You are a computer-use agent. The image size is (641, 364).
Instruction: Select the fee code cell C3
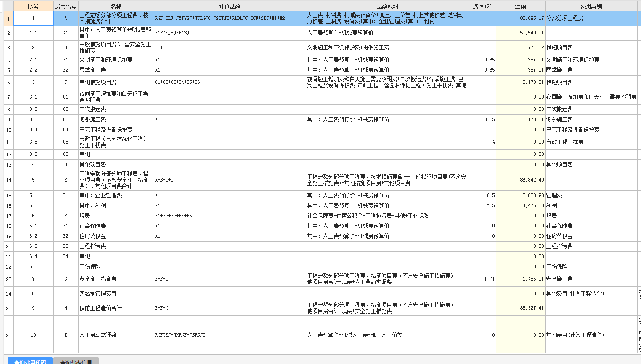pyautogui.click(x=66, y=120)
